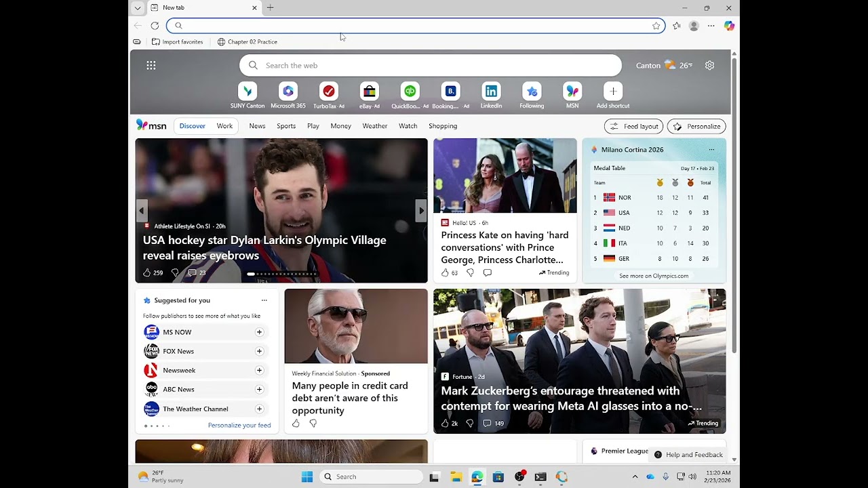
Task: Follow Newsweek with the plus button
Action: [x=259, y=370]
